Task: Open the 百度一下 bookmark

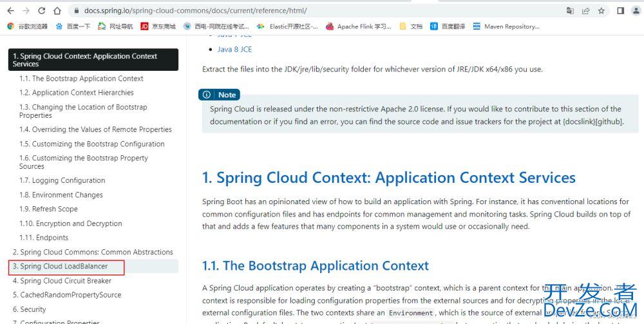Action: (x=73, y=26)
